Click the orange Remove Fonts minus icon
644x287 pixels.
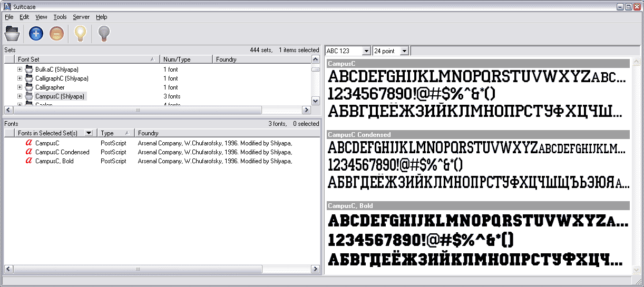[x=57, y=34]
